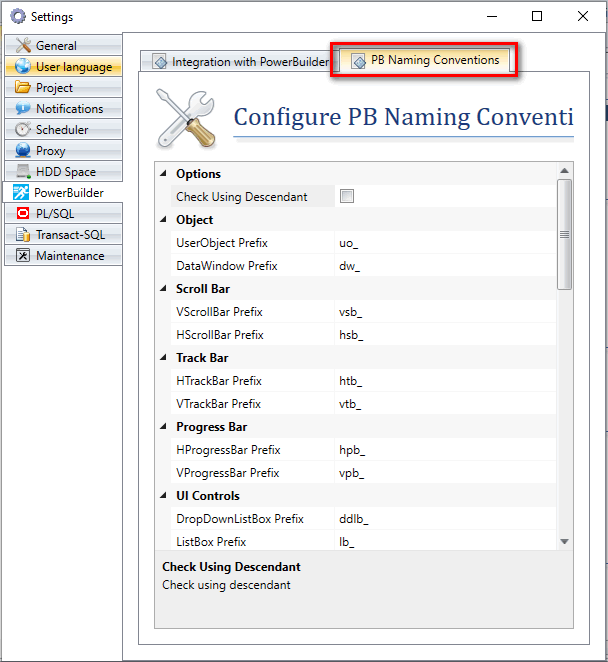
Task: Click the User language globe icon
Action: (23, 66)
